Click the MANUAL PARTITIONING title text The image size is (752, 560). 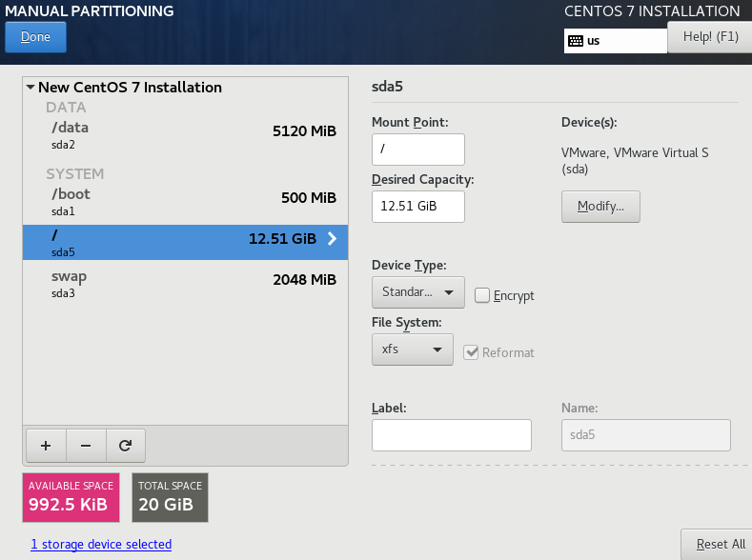coord(90,11)
